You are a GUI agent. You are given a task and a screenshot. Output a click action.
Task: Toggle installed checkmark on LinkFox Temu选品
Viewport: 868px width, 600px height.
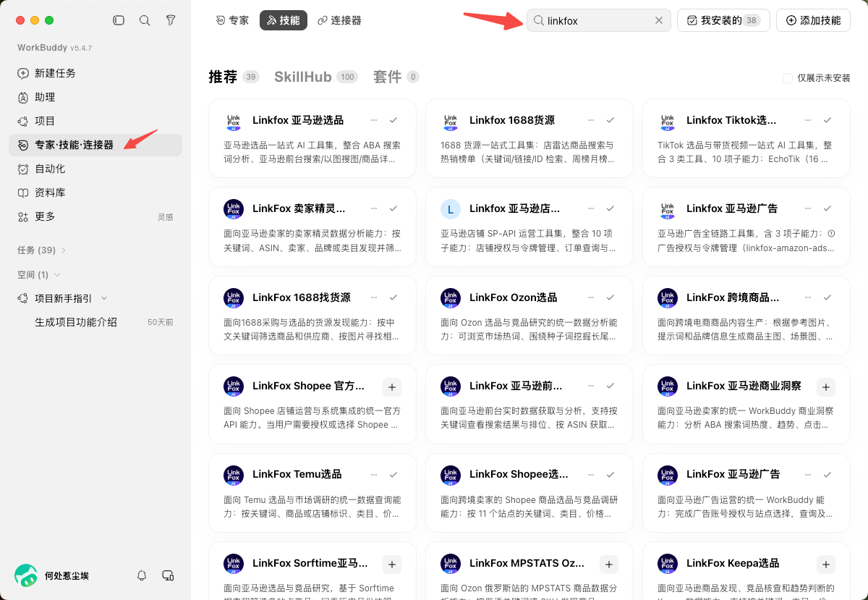[393, 475]
